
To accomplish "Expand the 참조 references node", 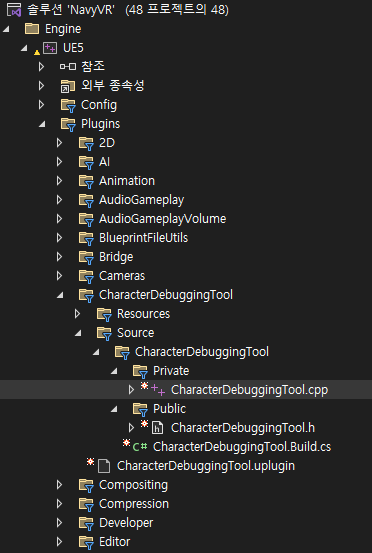I will point(41,67).
